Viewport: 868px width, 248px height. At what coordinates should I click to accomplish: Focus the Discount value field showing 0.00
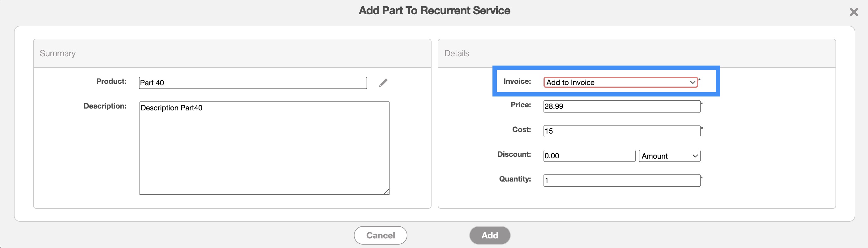(589, 156)
